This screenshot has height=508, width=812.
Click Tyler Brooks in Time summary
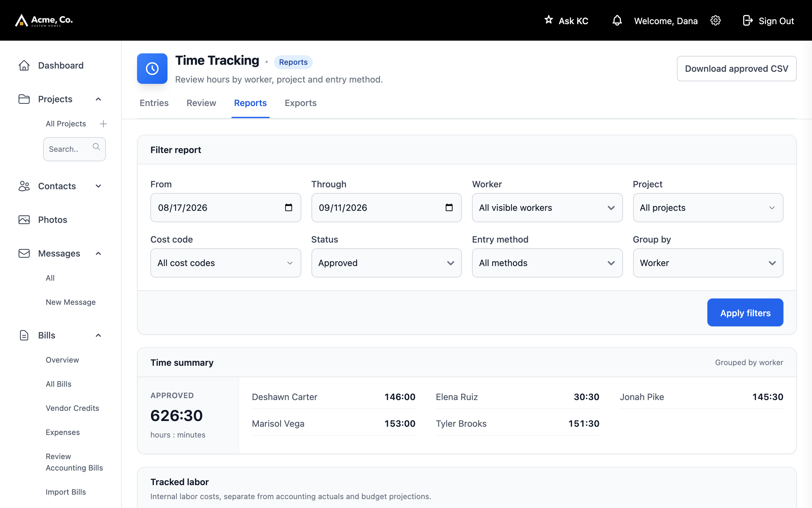[461, 423]
